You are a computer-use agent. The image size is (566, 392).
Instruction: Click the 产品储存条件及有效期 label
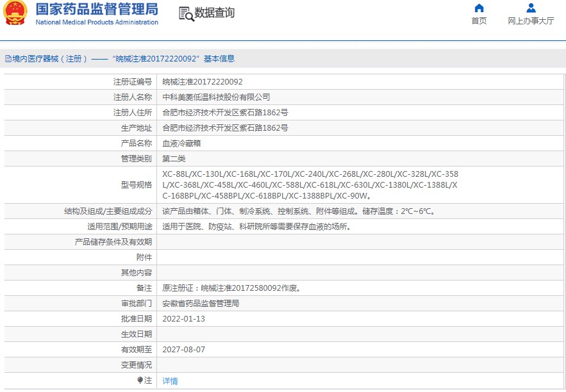(x=113, y=242)
